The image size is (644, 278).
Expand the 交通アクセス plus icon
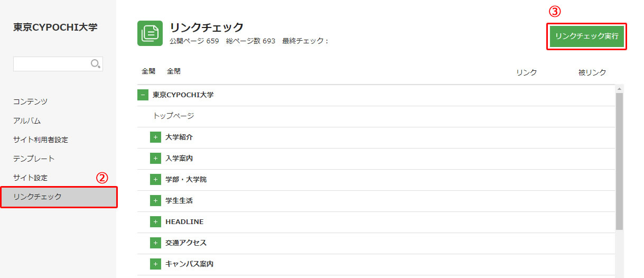(155, 243)
